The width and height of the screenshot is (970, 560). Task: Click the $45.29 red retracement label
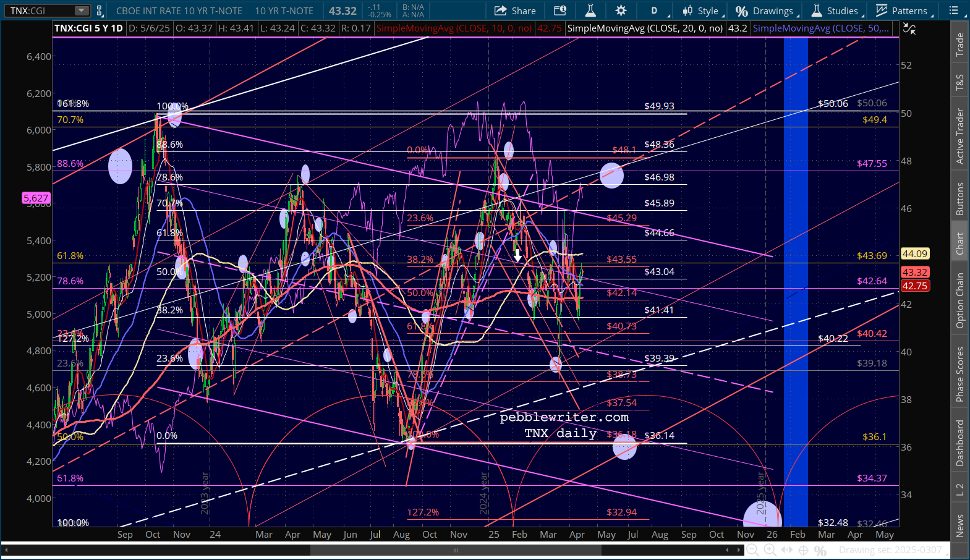coord(621,218)
